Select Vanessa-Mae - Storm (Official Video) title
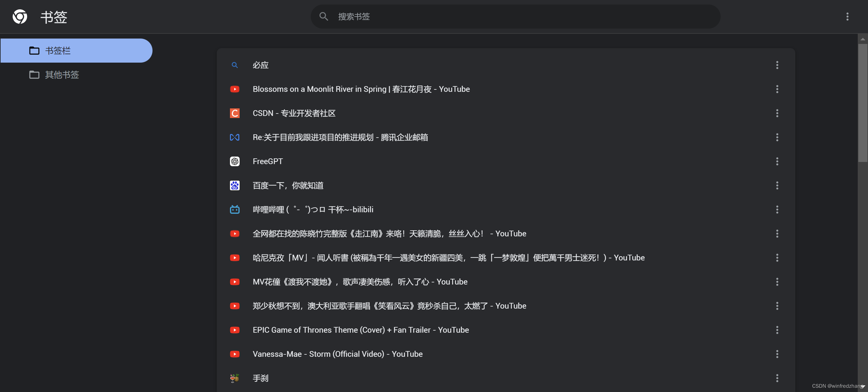The image size is (868, 392). point(338,354)
